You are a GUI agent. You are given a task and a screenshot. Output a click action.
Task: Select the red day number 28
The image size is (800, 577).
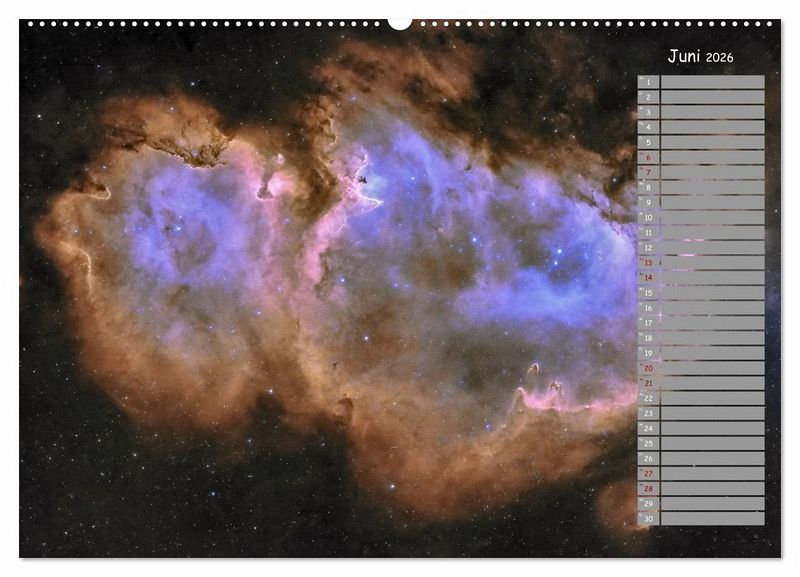click(x=648, y=488)
